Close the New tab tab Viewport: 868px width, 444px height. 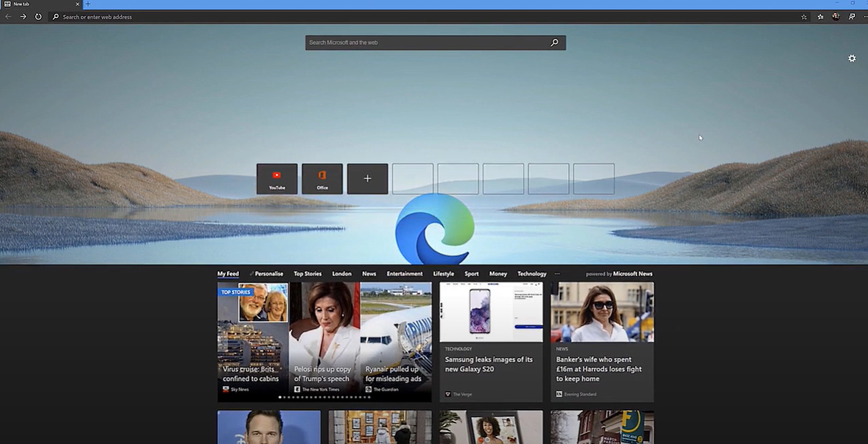coord(78,4)
